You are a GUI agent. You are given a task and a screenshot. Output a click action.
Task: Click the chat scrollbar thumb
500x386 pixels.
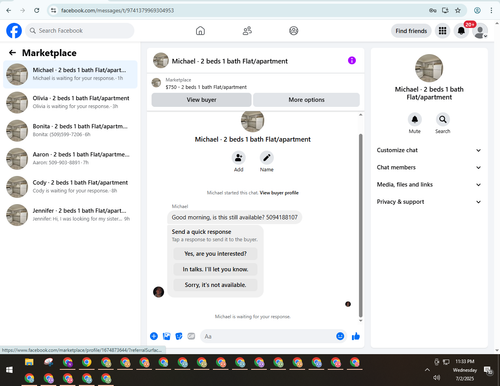coord(360,225)
